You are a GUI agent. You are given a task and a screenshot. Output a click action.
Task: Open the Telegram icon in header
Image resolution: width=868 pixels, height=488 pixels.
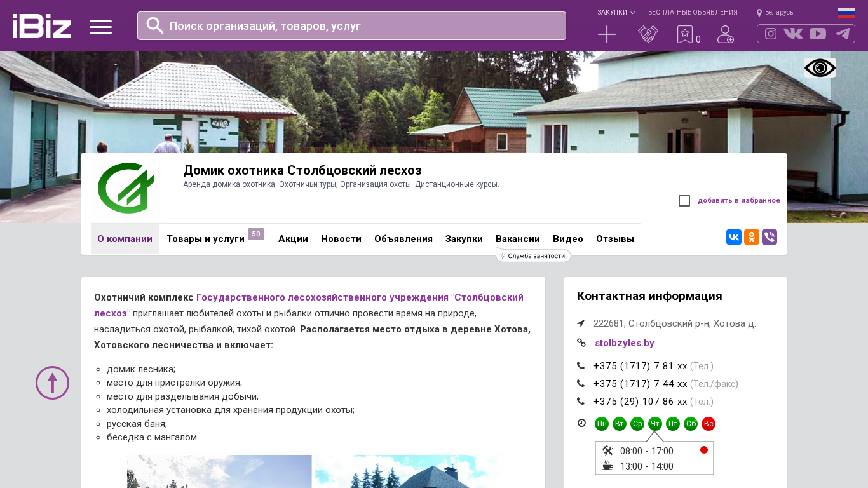point(843,34)
